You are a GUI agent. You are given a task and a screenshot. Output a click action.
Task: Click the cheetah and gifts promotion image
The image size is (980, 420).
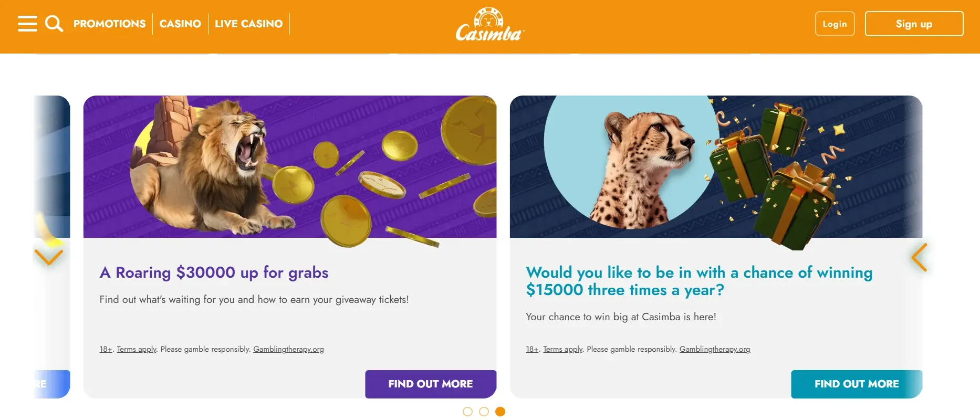(715, 167)
